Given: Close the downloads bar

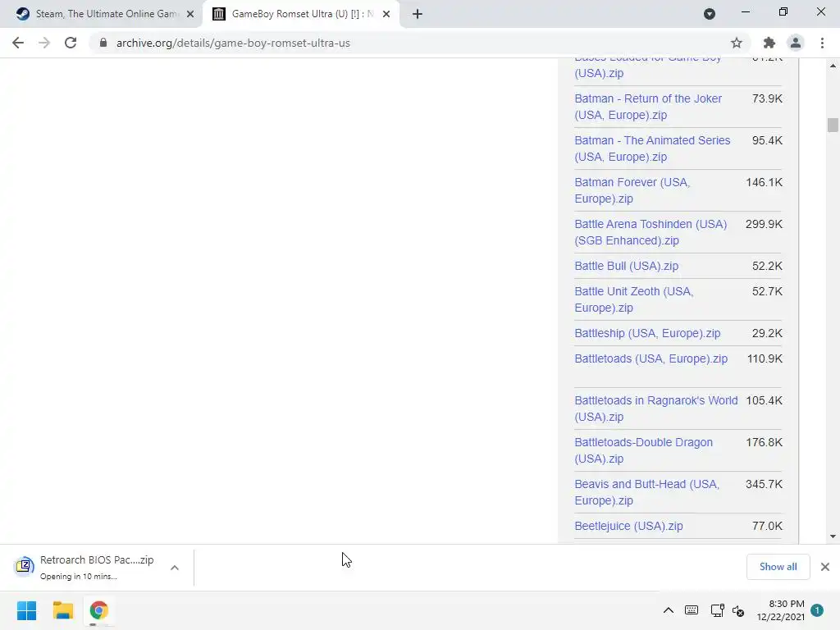Looking at the screenshot, I should [x=825, y=567].
